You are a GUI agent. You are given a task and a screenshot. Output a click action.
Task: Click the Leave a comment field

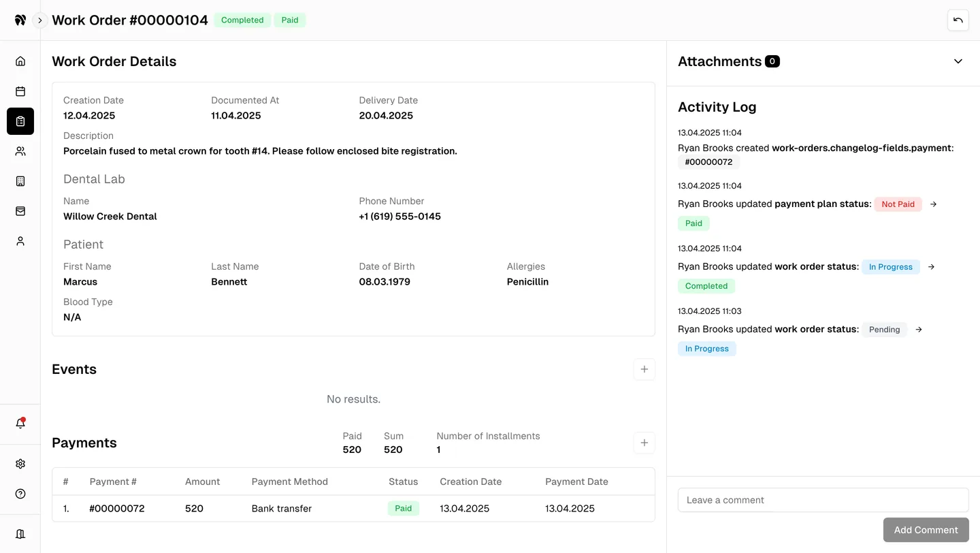(823, 500)
